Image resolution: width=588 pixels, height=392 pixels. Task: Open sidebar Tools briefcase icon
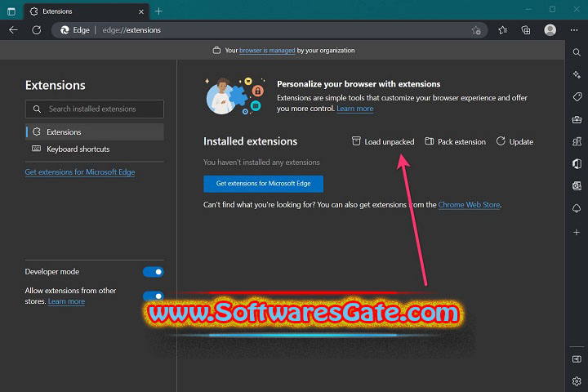(x=577, y=120)
